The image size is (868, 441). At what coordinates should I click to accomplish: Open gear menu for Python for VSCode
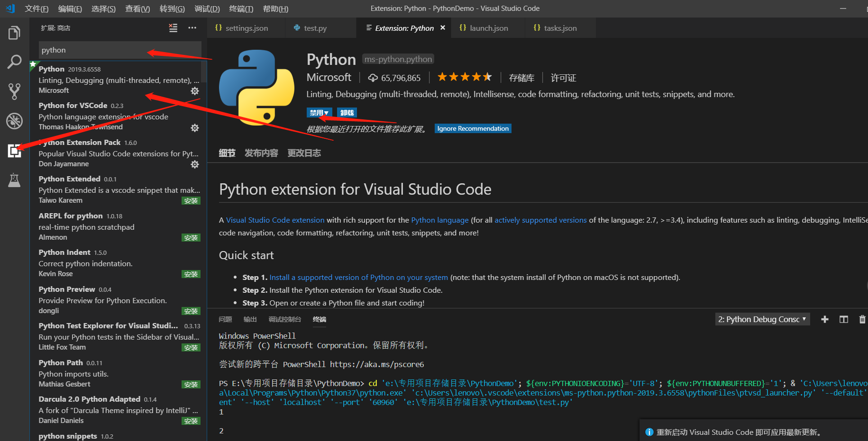(x=195, y=128)
